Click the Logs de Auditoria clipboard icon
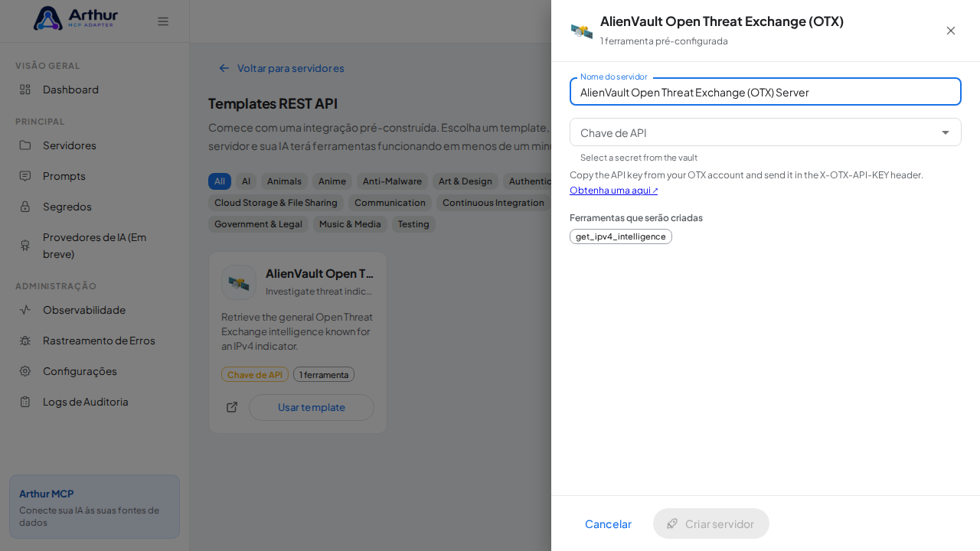The width and height of the screenshot is (980, 551). pos(25,402)
